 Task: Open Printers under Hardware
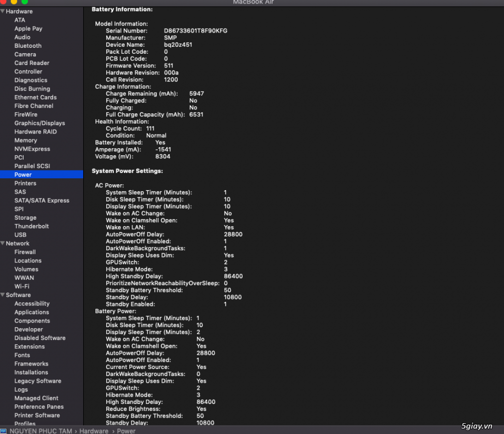pos(25,183)
